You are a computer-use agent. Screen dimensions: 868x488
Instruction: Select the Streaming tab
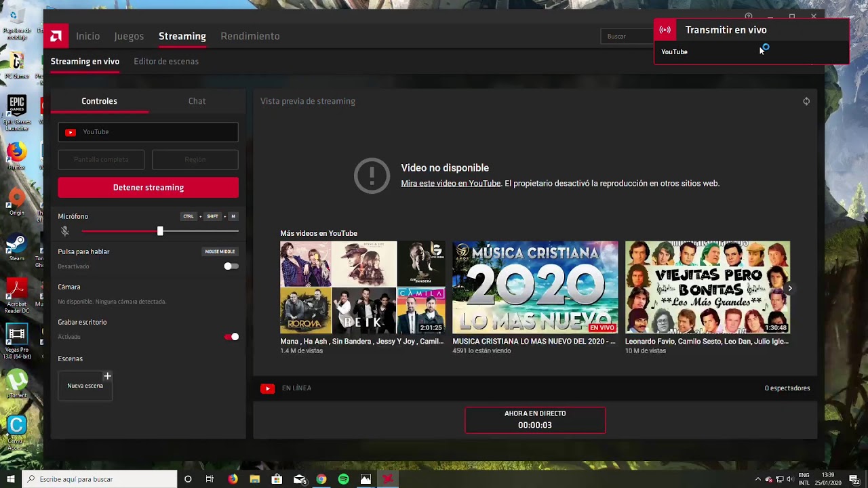(x=182, y=36)
